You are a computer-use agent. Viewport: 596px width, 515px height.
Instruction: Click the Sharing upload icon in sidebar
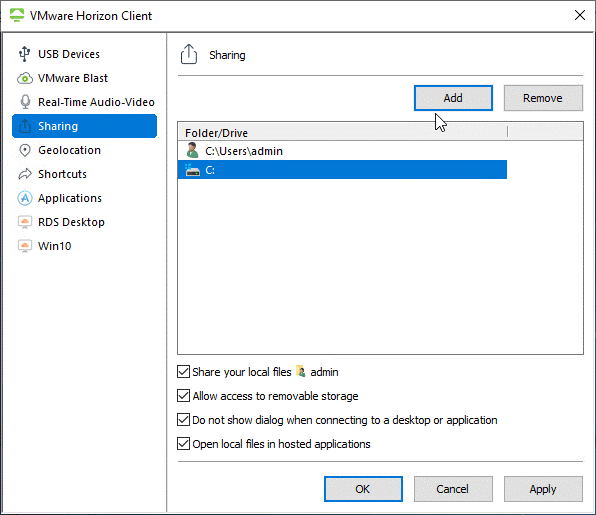25,126
